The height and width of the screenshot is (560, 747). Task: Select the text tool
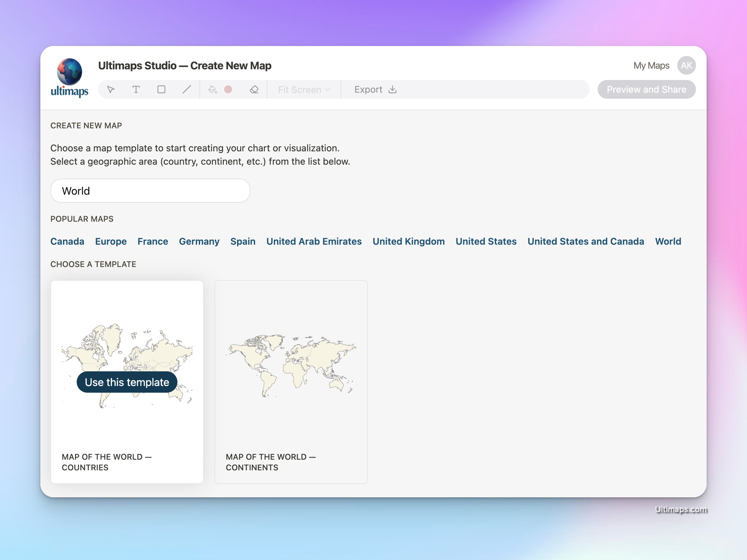click(x=136, y=89)
